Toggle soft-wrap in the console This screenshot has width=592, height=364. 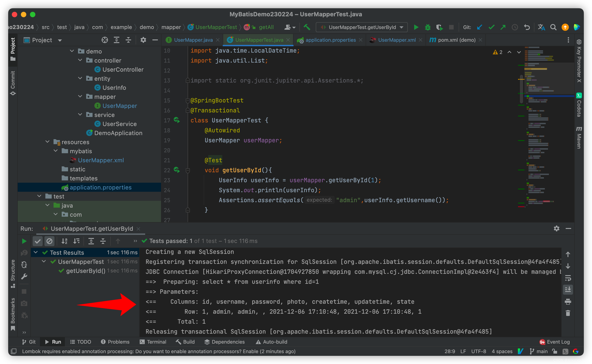[x=568, y=278]
